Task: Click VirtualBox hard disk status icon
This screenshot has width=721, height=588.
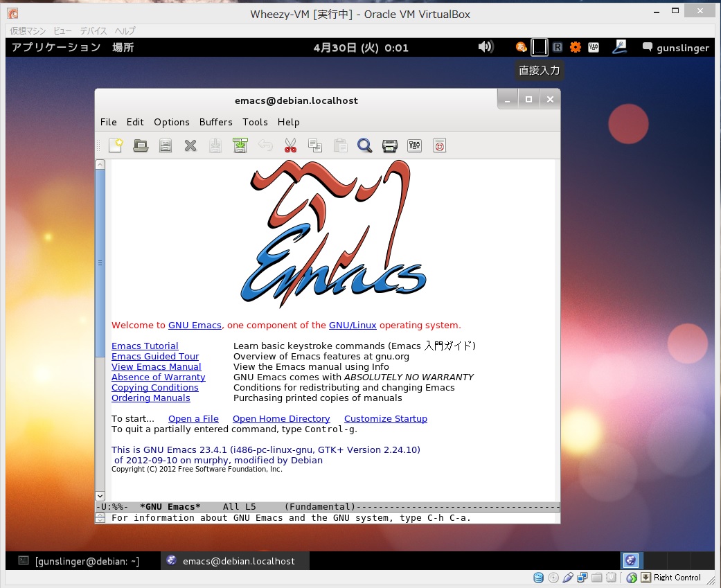Action: [x=538, y=578]
